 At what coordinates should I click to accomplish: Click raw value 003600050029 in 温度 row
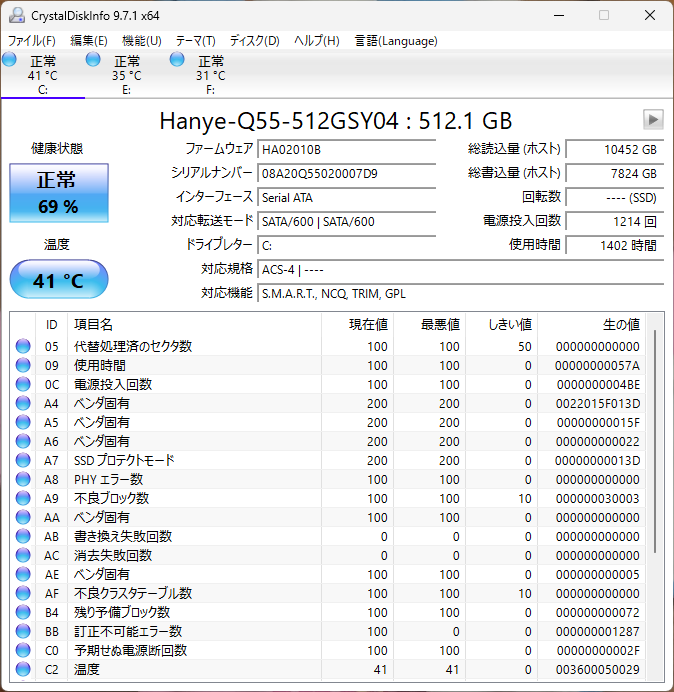598,669
